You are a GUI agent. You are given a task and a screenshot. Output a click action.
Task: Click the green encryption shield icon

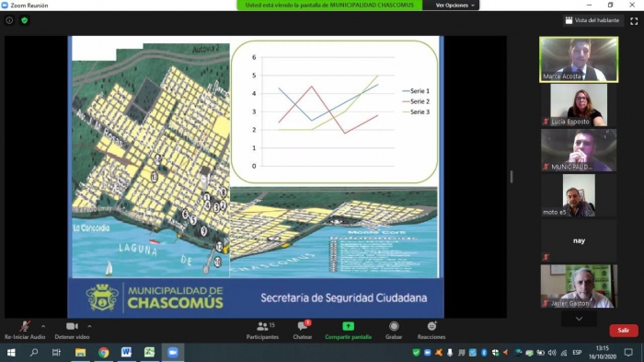(24, 20)
